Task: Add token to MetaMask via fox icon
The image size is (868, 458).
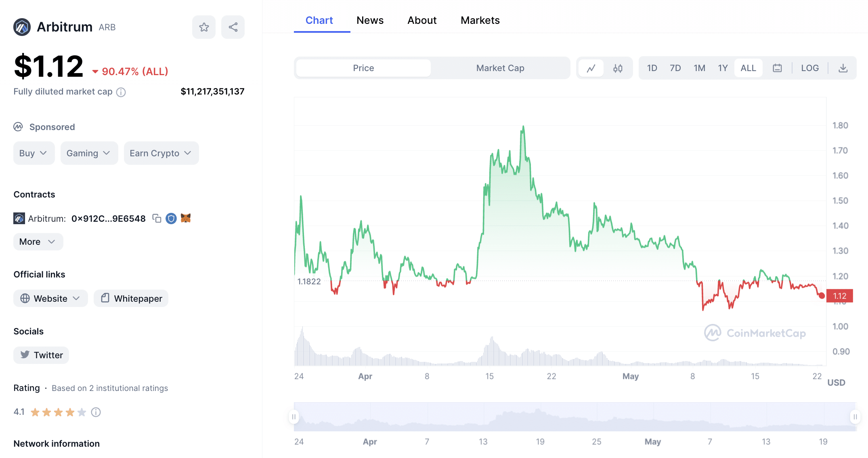Action: pos(186,218)
